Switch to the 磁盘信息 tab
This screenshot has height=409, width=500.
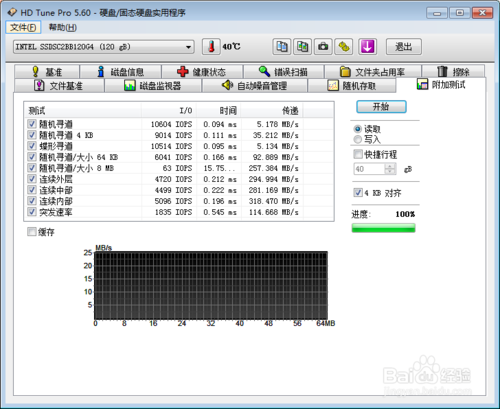click(x=120, y=72)
